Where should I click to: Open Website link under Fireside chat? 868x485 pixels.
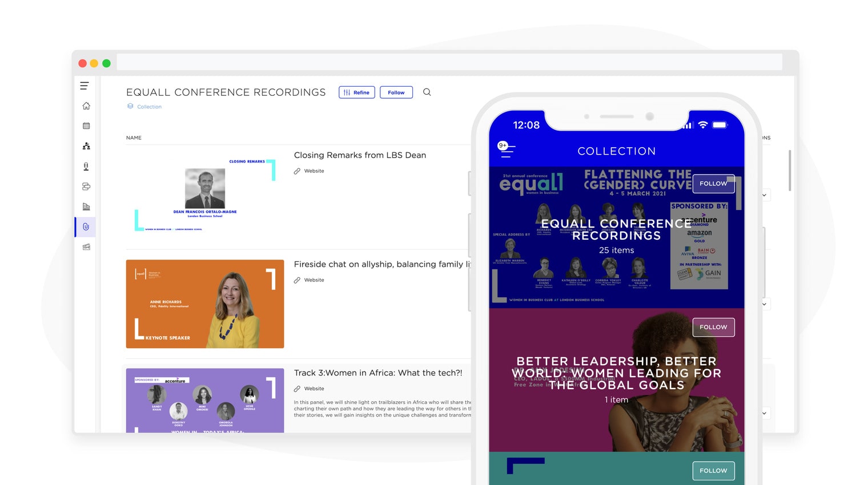pos(314,280)
